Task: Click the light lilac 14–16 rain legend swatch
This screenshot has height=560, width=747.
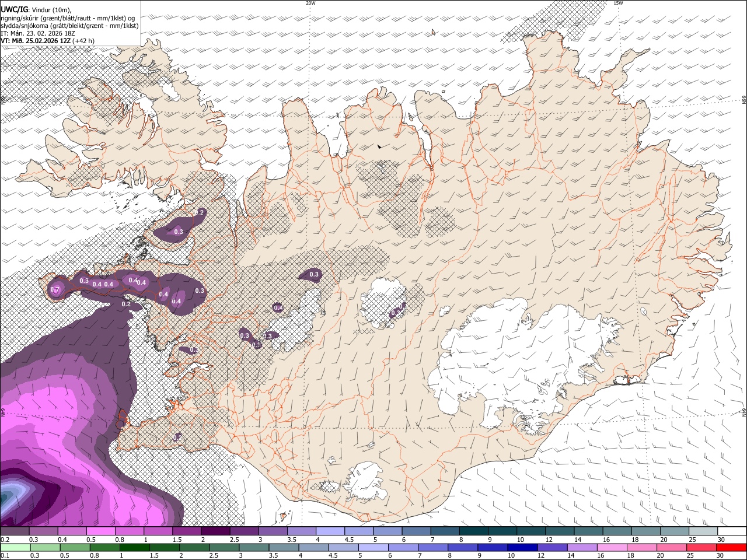Action: (581, 547)
